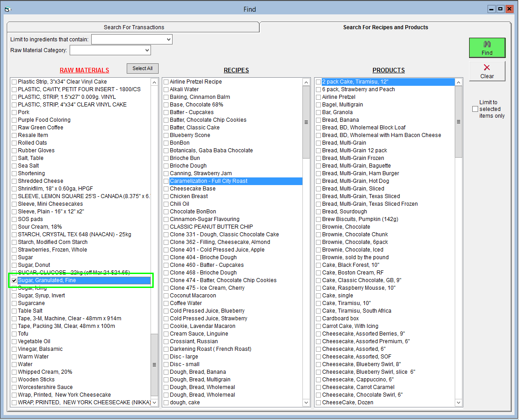Click the Recipes list scroll-up arrow
This screenshot has height=420, width=519.
click(x=306, y=82)
